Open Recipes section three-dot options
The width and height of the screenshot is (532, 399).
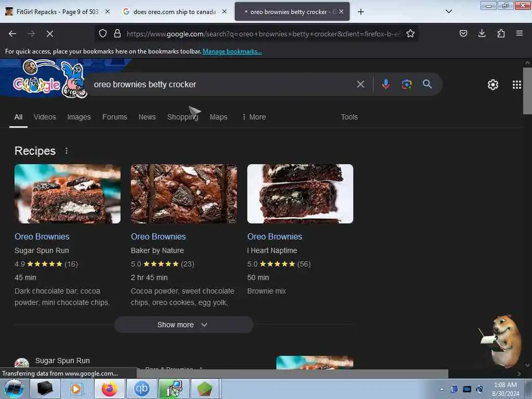click(66, 151)
